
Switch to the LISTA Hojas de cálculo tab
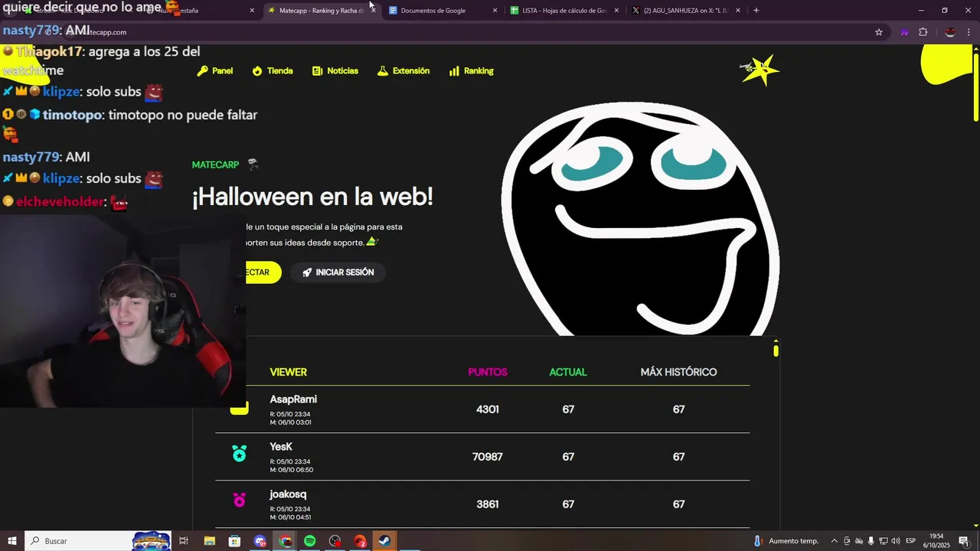pyautogui.click(x=565, y=11)
